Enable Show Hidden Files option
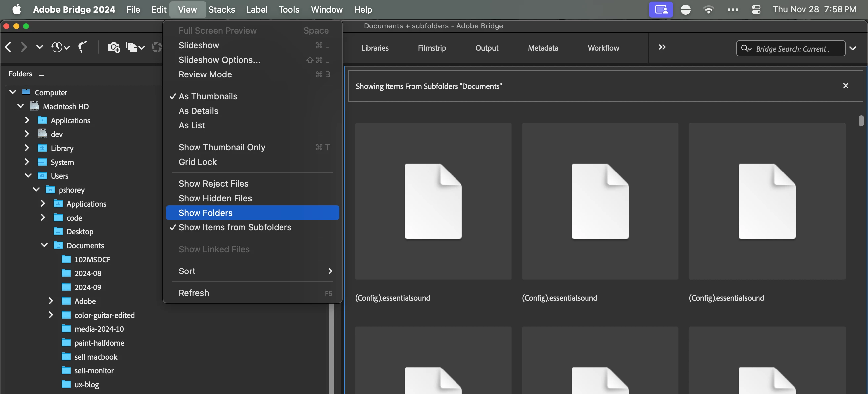Viewport: 868px width, 394px height. point(215,198)
